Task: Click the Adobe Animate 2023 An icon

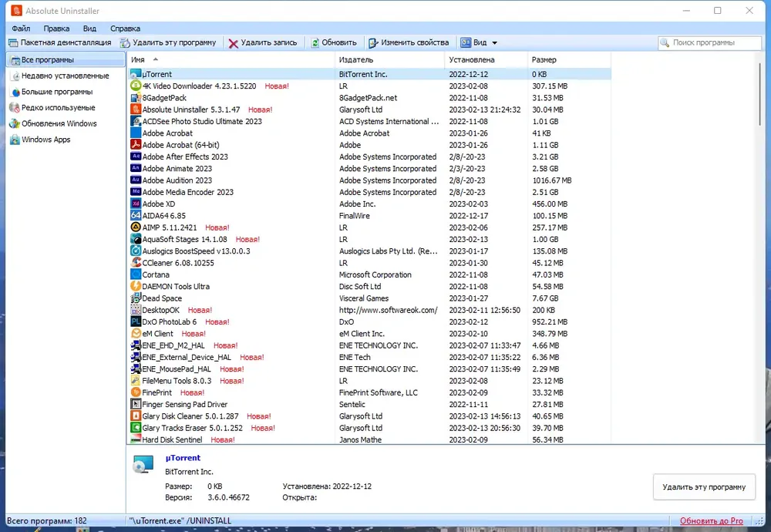Action: (x=136, y=168)
